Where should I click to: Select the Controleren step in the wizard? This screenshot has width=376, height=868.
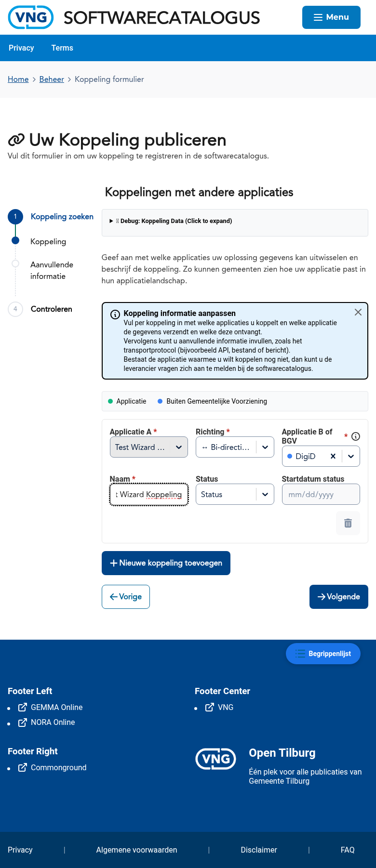pos(51,309)
